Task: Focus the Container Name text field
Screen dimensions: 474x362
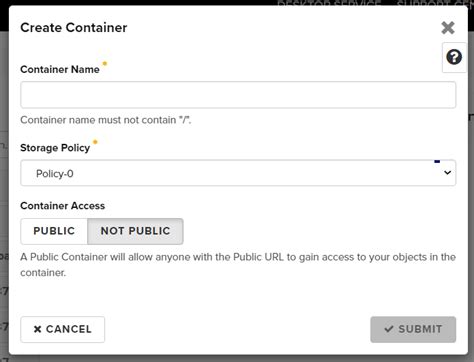Action: coord(238,95)
